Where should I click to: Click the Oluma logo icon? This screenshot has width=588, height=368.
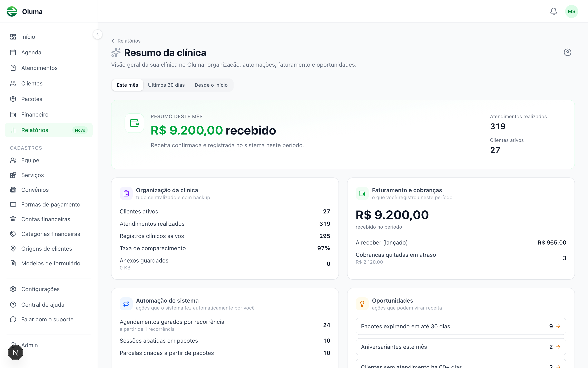click(x=12, y=11)
